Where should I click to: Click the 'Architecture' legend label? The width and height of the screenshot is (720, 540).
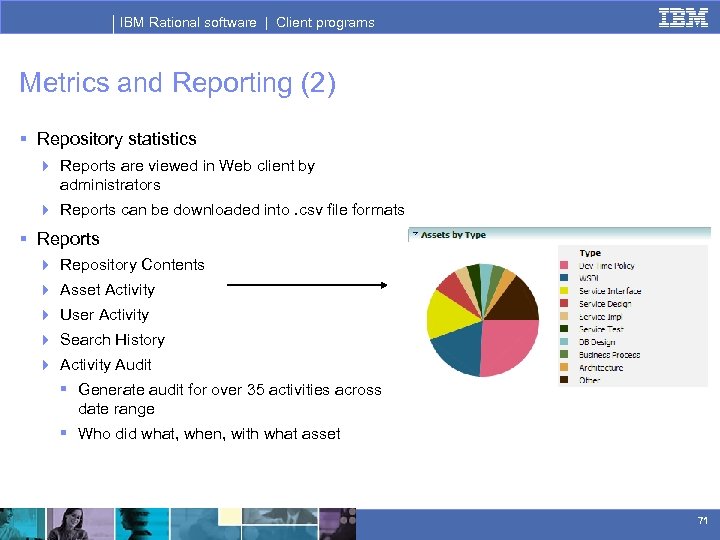(601, 368)
